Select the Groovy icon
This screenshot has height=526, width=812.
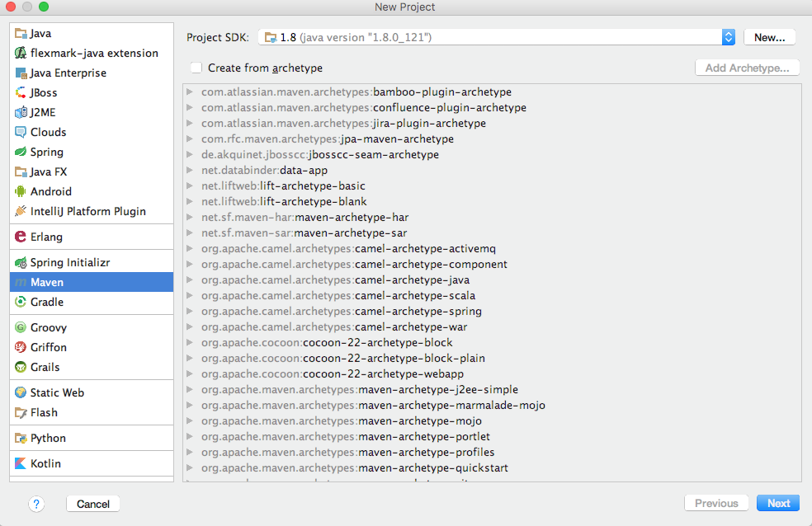coord(21,327)
